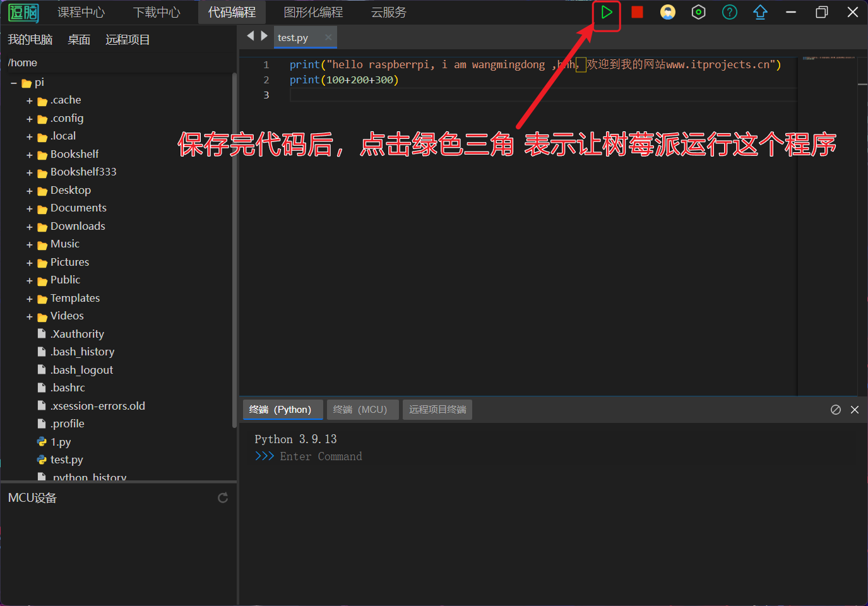Run the program with the green triangle

coord(606,12)
